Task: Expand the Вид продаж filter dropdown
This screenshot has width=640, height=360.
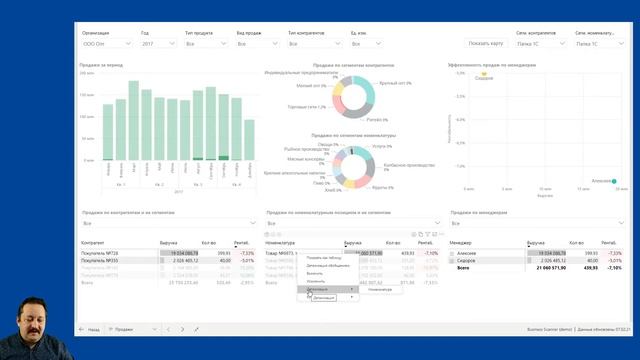Action: pyautogui.click(x=258, y=44)
